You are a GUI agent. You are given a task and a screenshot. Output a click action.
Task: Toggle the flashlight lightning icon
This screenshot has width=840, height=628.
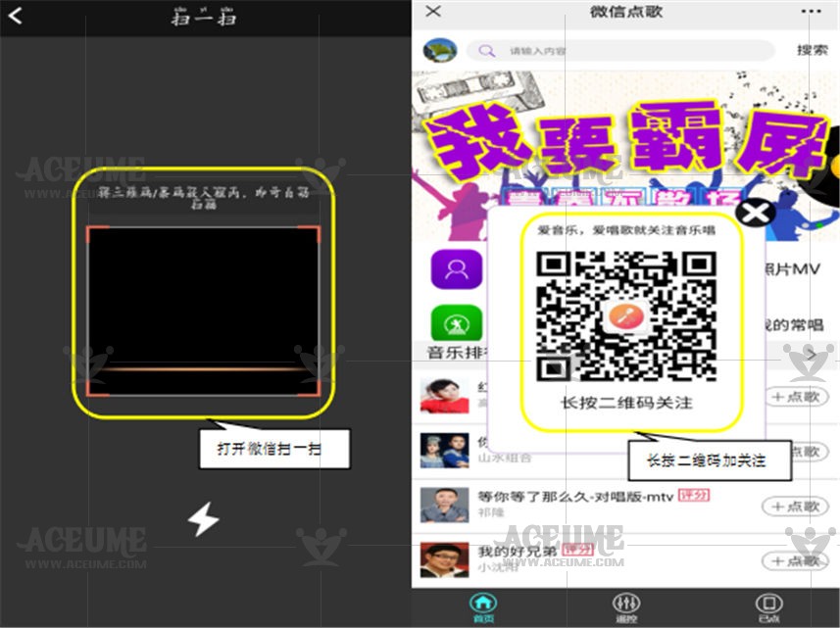204,519
